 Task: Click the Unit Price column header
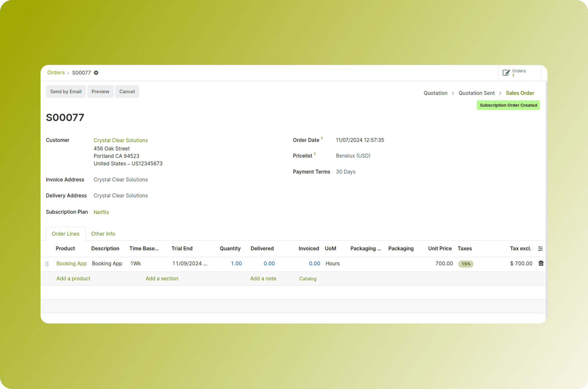(x=440, y=249)
